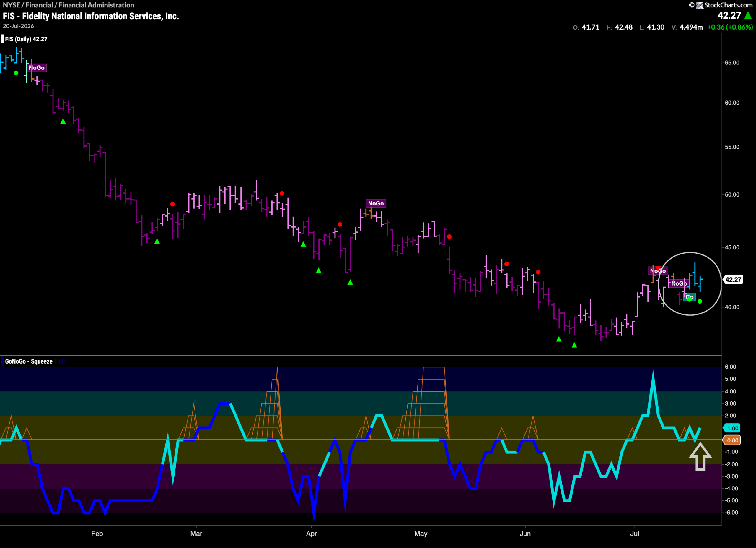The image size is (756, 548).
Task: Click the white legend marker before FIS (Daily)
Action: [x=3, y=39]
